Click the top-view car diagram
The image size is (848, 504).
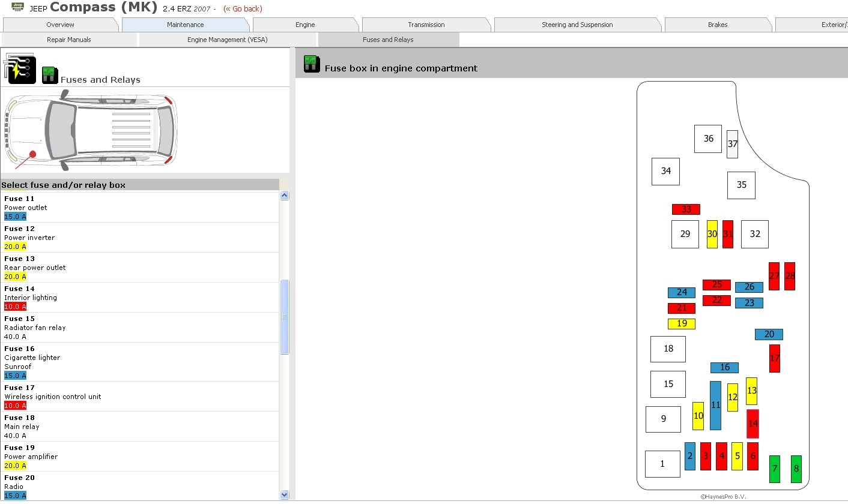pyautogui.click(x=91, y=130)
